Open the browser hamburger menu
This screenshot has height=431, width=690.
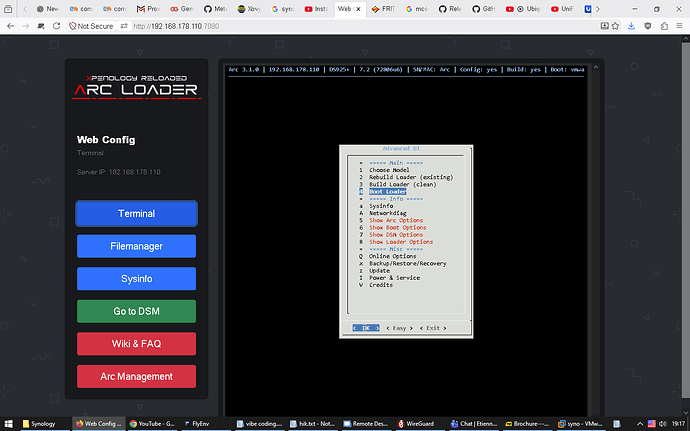point(680,26)
